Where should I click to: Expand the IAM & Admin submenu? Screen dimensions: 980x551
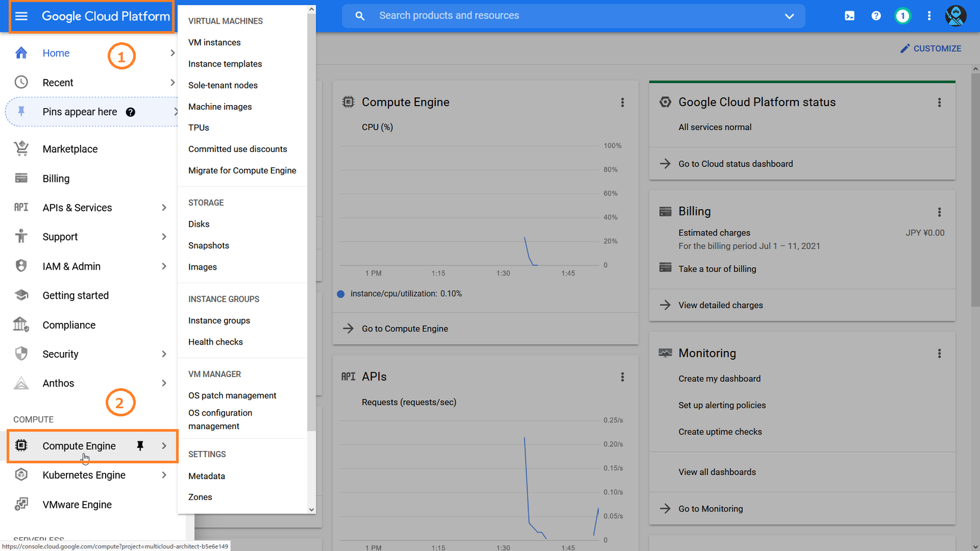(164, 267)
